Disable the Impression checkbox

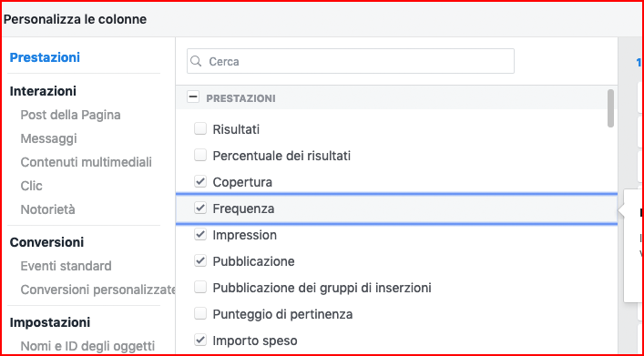pyautogui.click(x=200, y=235)
